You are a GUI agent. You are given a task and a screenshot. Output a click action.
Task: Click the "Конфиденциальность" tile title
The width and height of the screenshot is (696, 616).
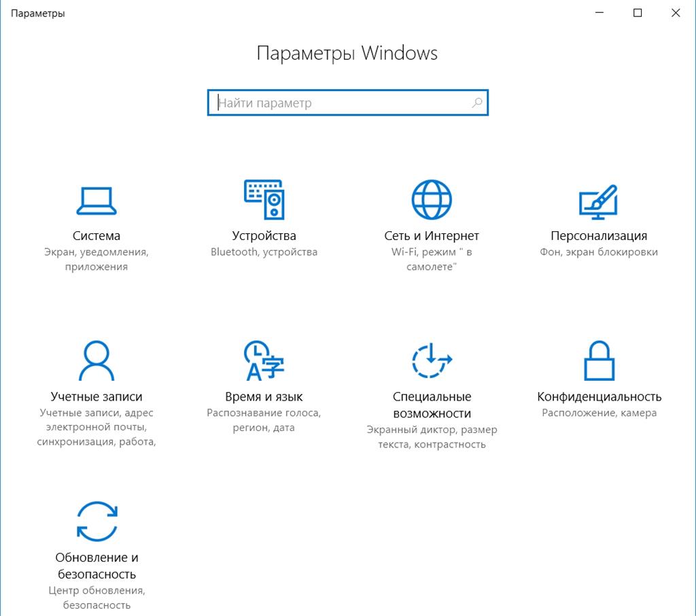coord(599,396)
